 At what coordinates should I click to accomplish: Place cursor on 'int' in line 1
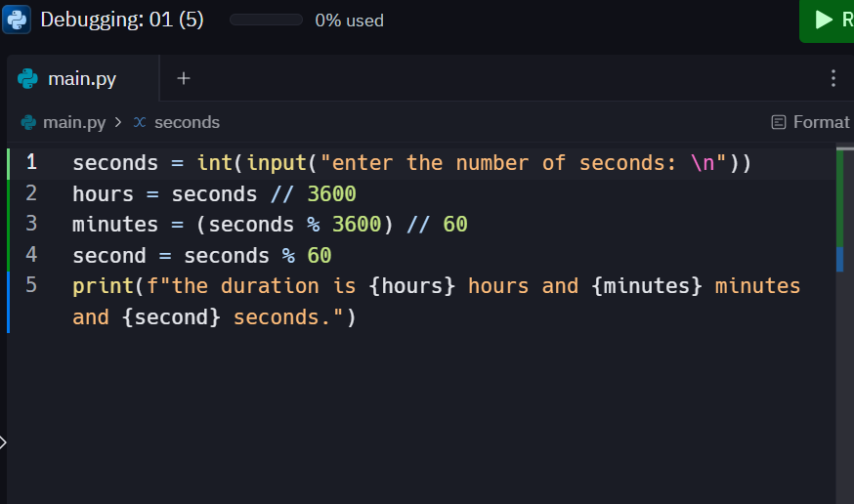coord(215,163)
